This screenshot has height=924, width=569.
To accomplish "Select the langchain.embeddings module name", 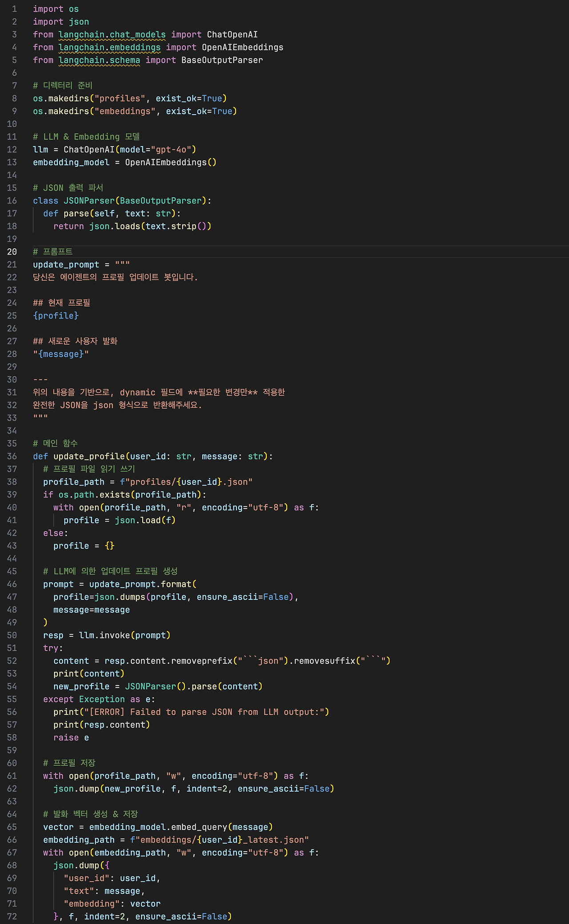I will pos(109,47).
